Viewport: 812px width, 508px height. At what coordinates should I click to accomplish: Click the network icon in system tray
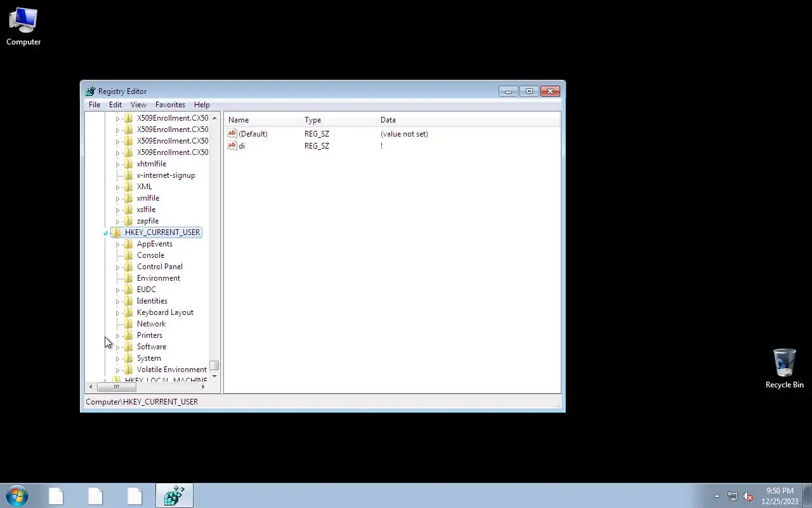733,496
